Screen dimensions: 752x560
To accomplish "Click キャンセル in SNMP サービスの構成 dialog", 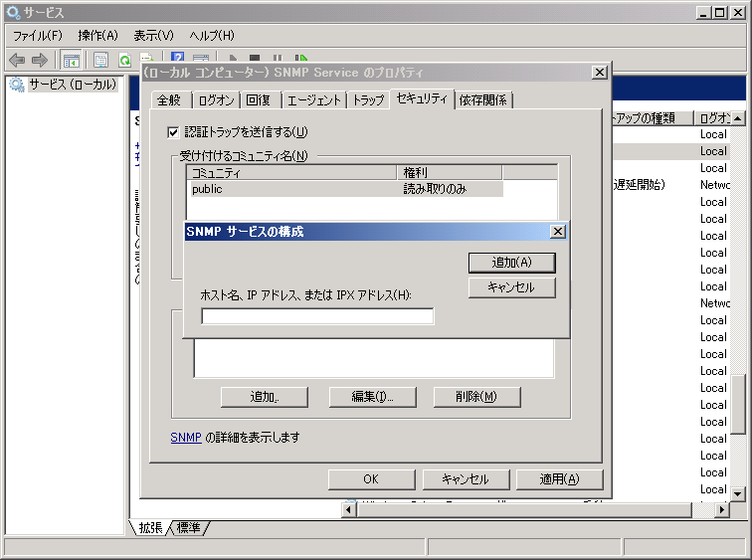I will (x=511, y=287).
